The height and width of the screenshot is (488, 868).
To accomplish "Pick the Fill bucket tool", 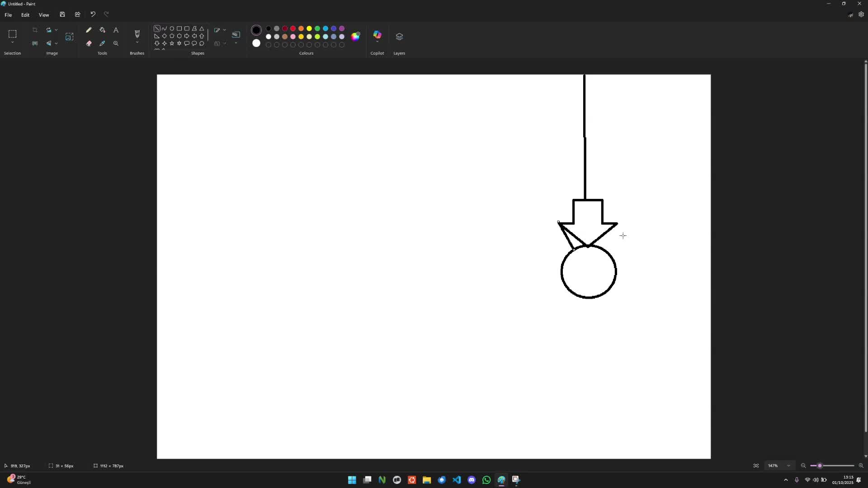I will tap(102, 30).
